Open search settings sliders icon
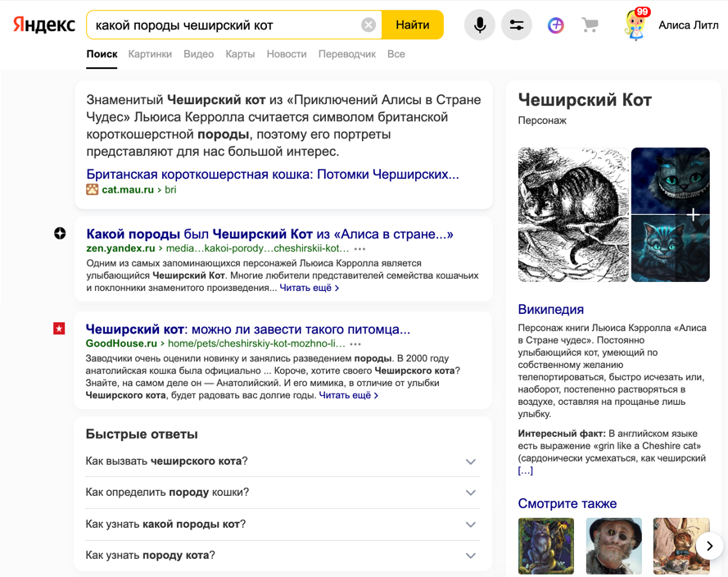728x577 pixels. point(517,25)
